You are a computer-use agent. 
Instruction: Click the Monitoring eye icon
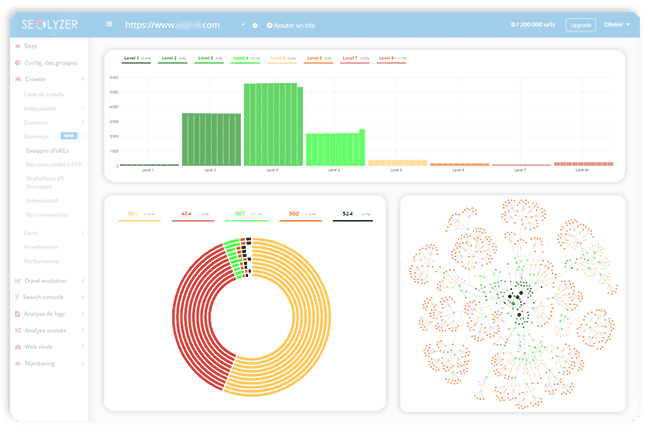pyautogui.click(x=17, y=363)
